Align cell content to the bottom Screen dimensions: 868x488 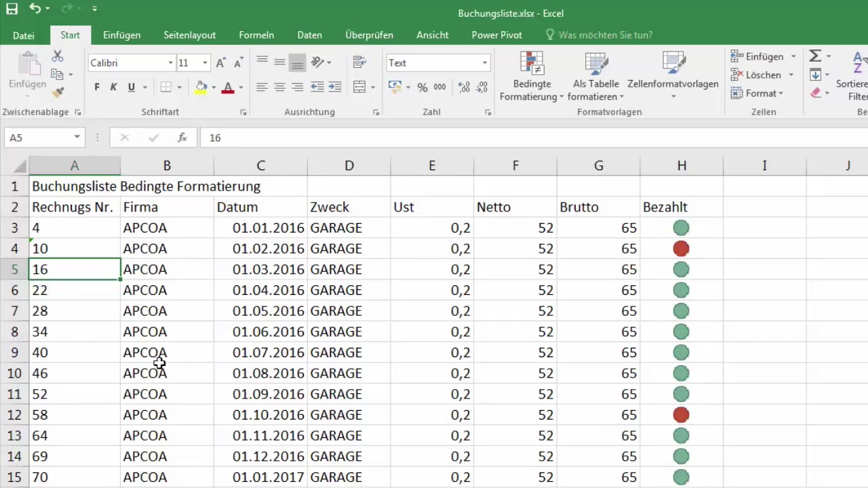point(297,63)
